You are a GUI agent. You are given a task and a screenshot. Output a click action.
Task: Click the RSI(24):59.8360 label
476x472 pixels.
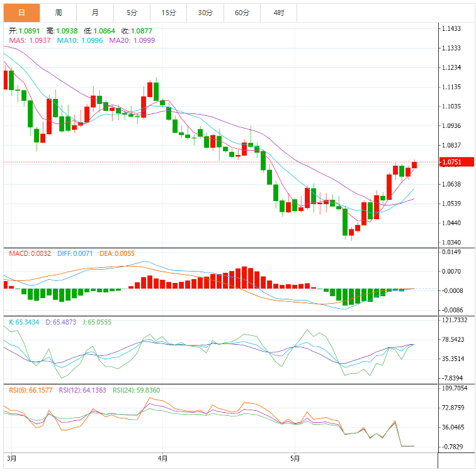(x=136, y=390)
